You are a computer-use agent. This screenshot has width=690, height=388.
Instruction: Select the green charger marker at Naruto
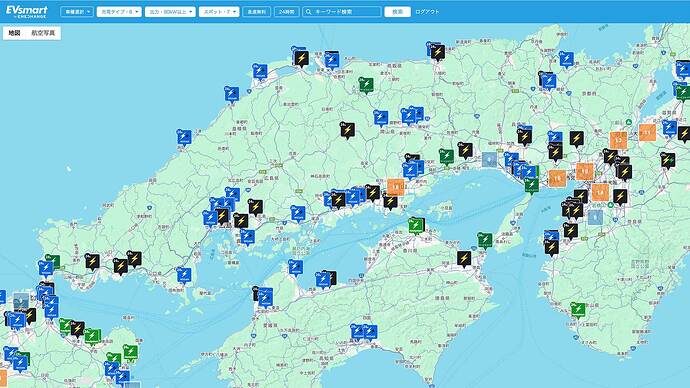[x=484, y=240]
